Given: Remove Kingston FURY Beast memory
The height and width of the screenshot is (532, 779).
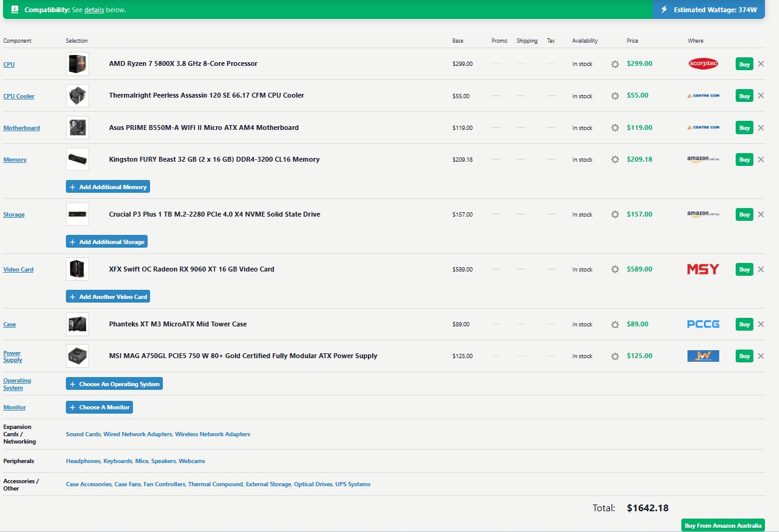Looking at the screenshot, I should [761, 159].
